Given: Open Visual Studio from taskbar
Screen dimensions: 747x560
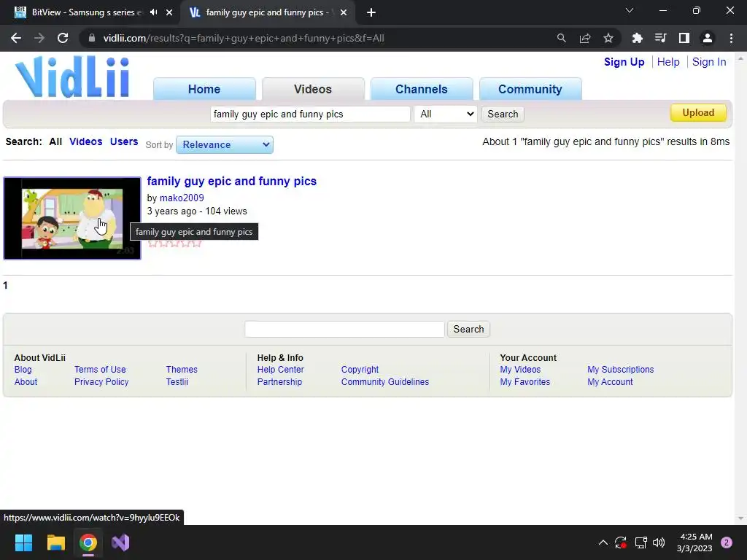Looking at the screenshot, I should pyautogui.click(x=120, y=542).
